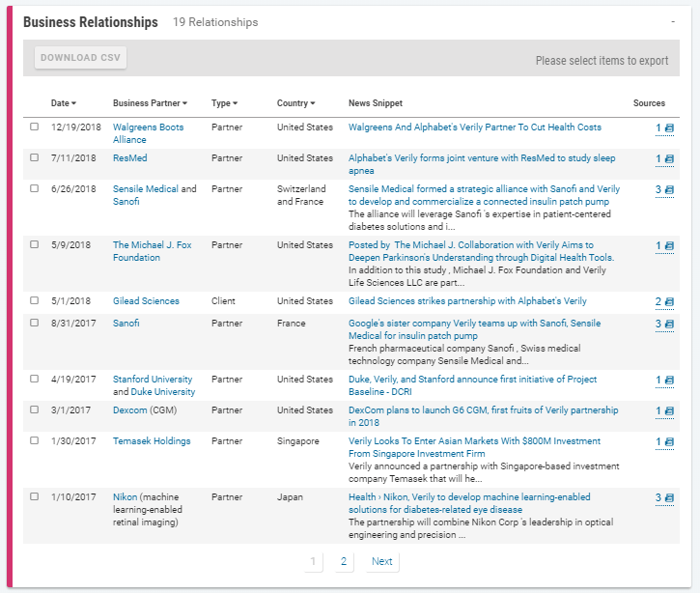Viewport: 700px width, 593px height.
Task: Open sources icon for ResMed row
Action: click(669, 159)
